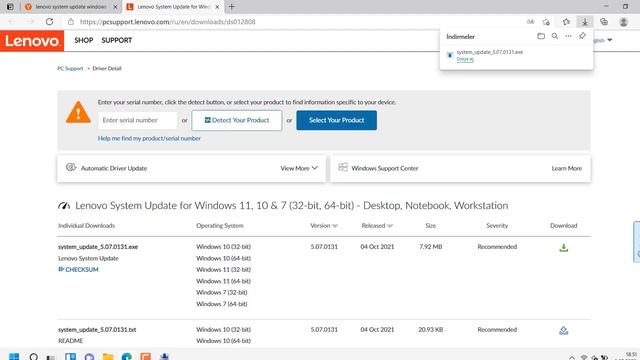This screenshot has width=640, height=360.
Task: Open Help me find my product/serial number
Action: pos(149,138)
